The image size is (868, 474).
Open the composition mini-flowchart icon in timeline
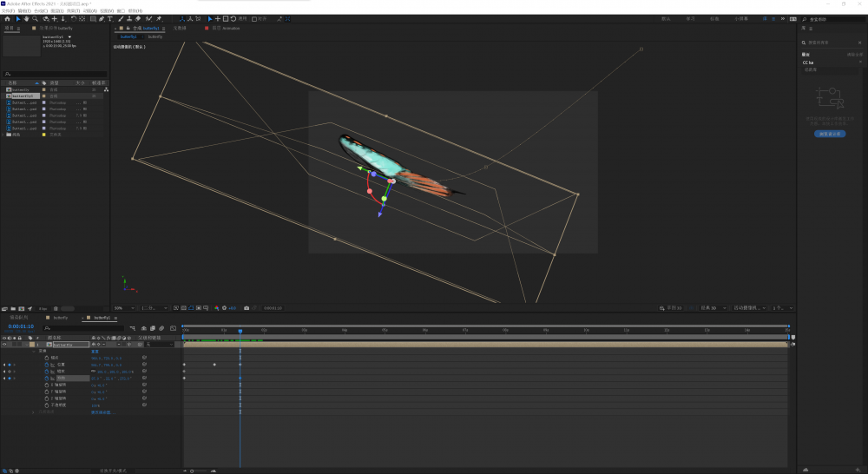tap(132, 328)
